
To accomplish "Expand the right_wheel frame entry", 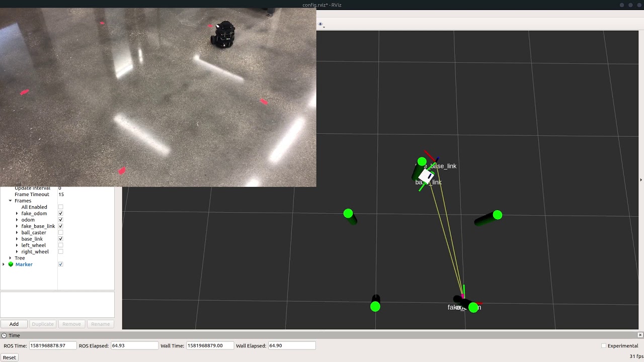I will tap(17, 252).
